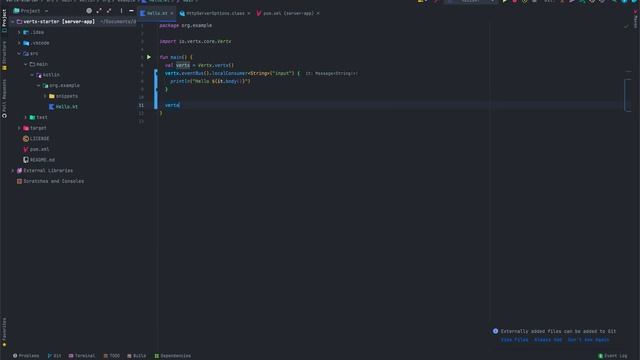Collapse the org.example package

[39, 85]
